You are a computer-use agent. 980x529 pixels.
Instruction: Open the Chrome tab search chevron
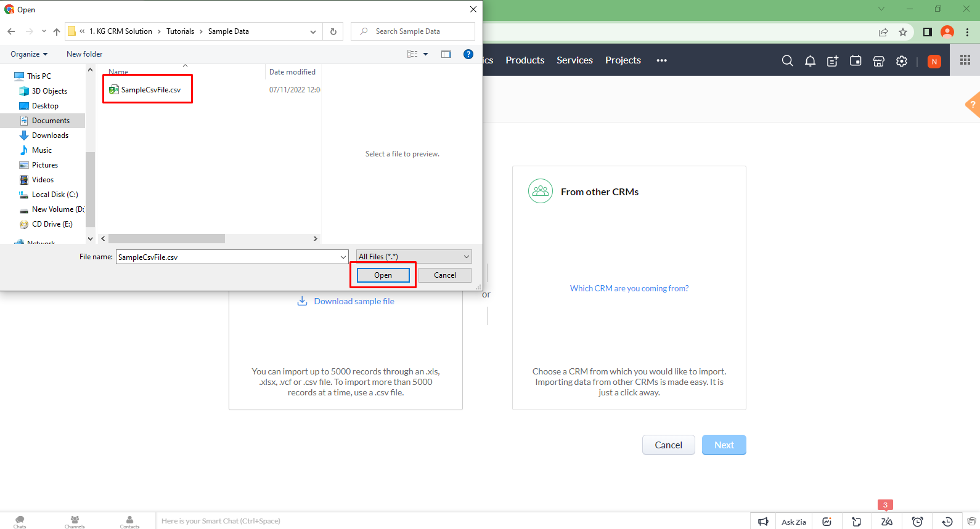(881, 9)
